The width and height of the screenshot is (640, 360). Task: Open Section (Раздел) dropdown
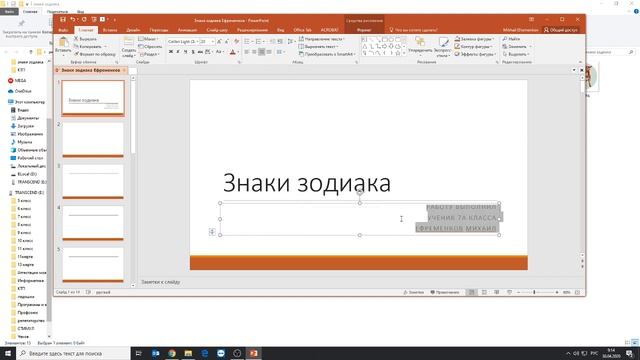pos(149,54)
